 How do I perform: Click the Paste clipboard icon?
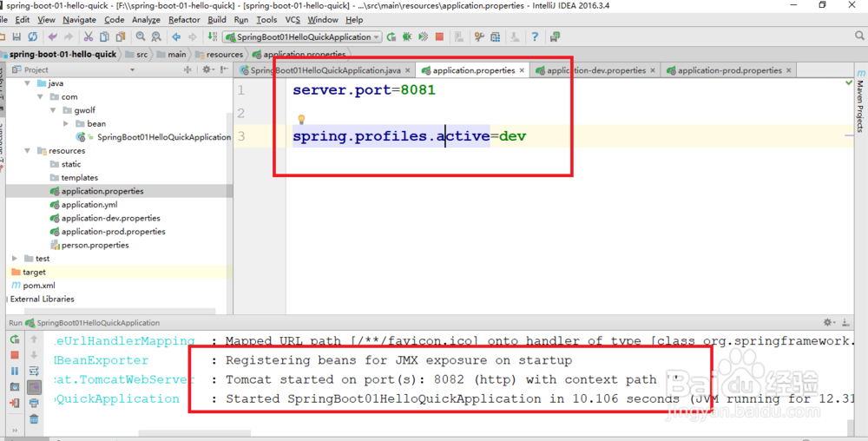pyautogui.click(x=120, y=37)
